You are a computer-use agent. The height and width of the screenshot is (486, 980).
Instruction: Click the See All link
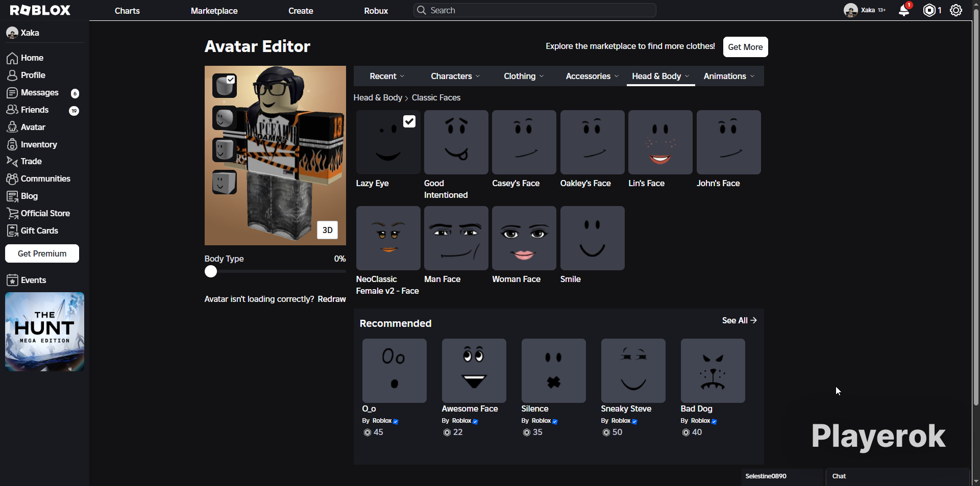coord(739,320)
